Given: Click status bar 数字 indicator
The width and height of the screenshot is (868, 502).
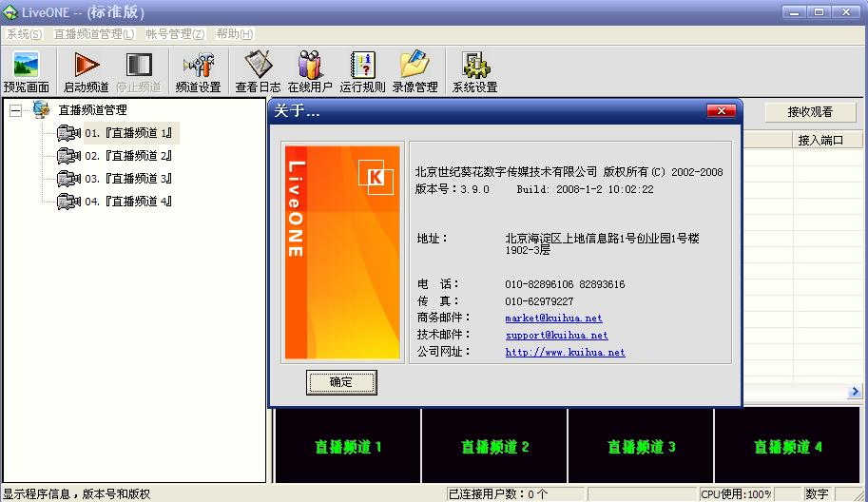Looking at the screenshot, I should coord(817,494).
